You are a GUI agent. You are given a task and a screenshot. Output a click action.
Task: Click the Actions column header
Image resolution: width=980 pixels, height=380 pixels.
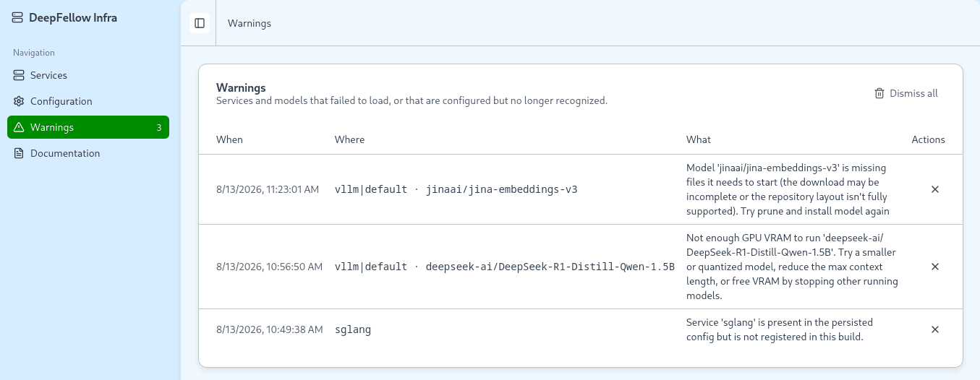pos(928,139)
